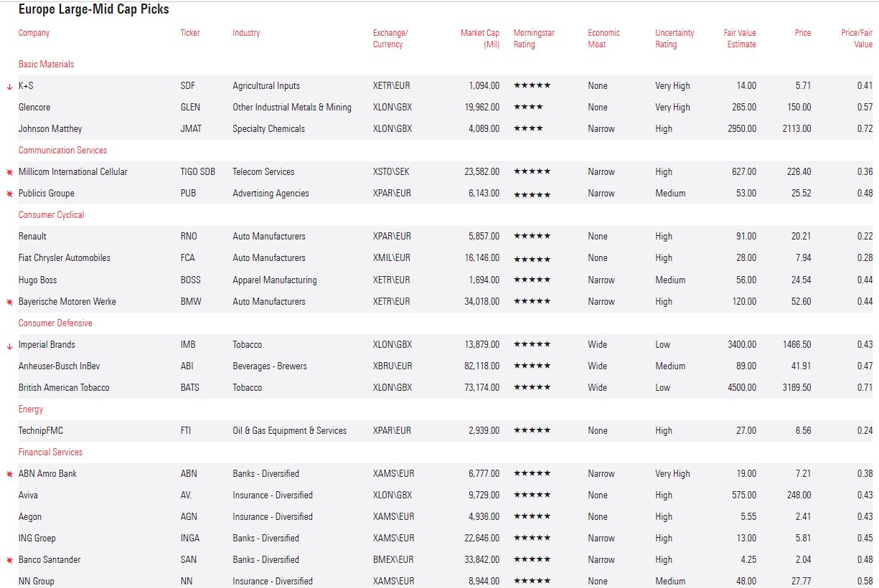Click the red down arrow beside K+S
This screenshot has width=879, height=588.
9,87
